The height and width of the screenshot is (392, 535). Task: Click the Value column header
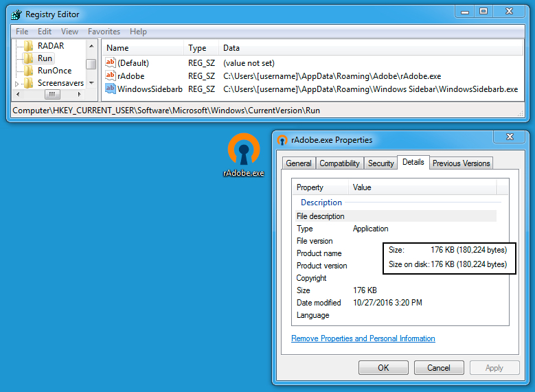tap(422, 187)
